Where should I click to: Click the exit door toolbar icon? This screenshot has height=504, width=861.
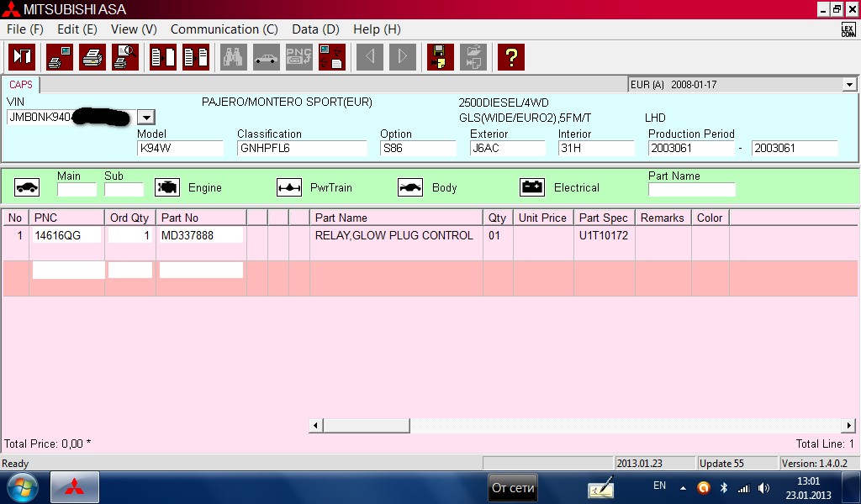21,57
